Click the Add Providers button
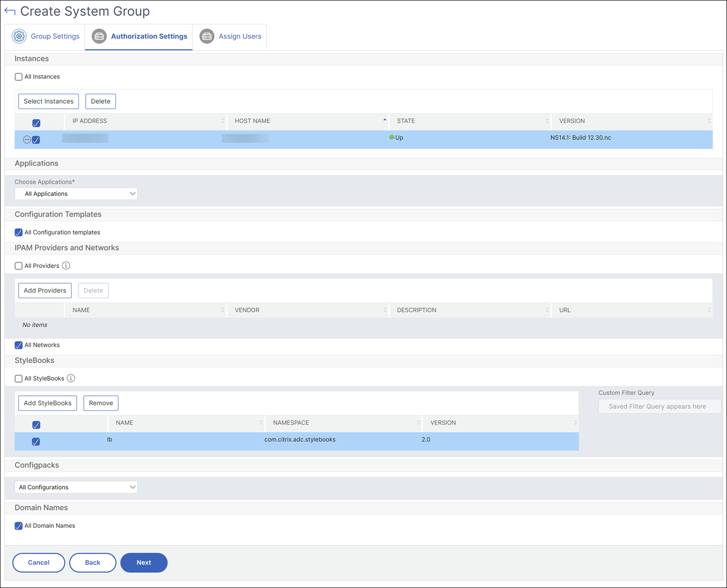727x588 pixels. (45, 290)
